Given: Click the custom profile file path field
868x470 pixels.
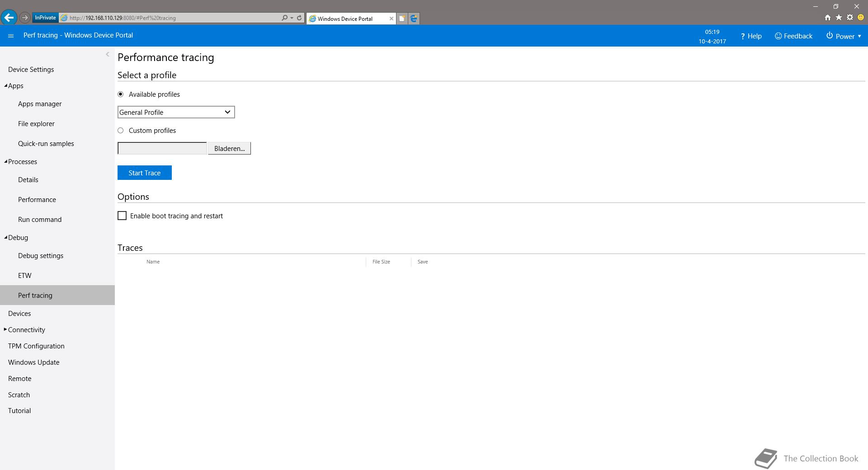Looking at the screenshot, I should [x=162, y=148].
